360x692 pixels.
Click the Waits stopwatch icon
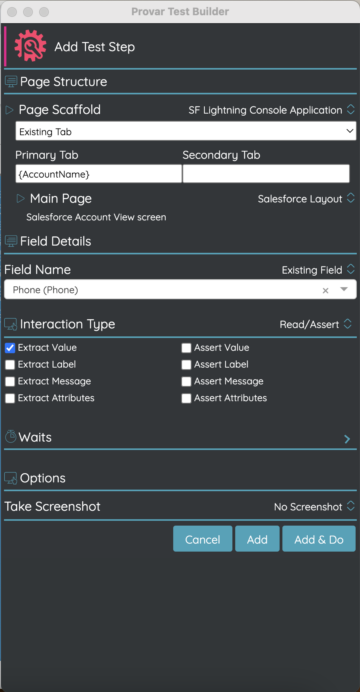[x=11, y=437]
